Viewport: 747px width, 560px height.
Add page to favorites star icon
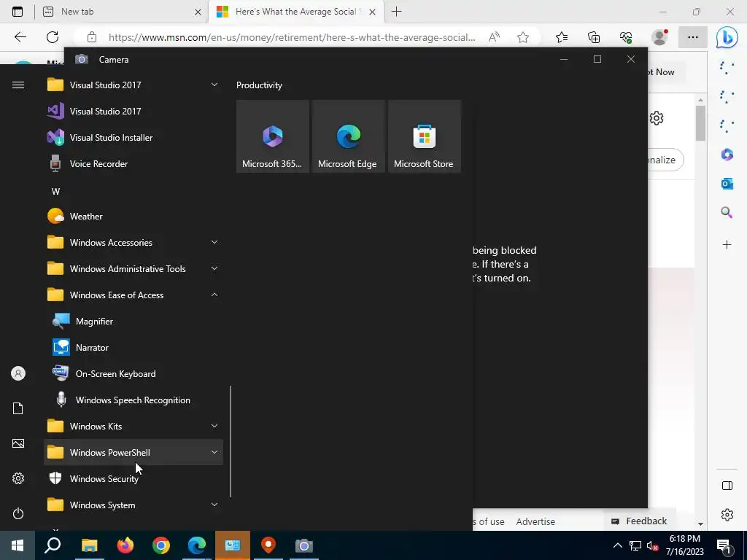(x=523, y=37)
